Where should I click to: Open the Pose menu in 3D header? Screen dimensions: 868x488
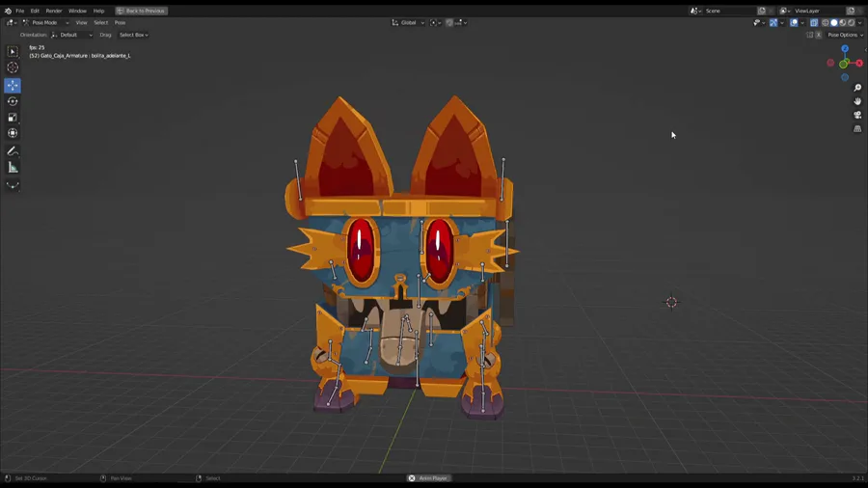120,23
